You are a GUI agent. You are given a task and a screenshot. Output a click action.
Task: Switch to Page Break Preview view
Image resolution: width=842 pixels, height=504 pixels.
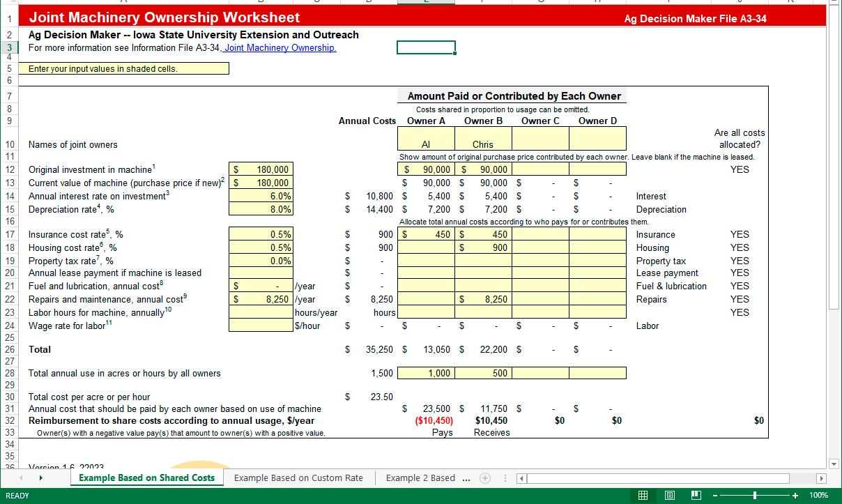coord(696,495)
